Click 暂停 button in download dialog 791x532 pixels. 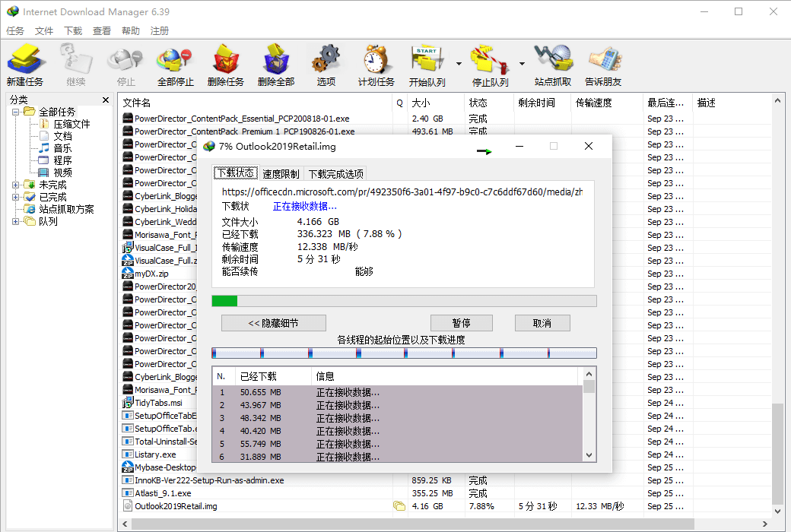click(461, 323)
